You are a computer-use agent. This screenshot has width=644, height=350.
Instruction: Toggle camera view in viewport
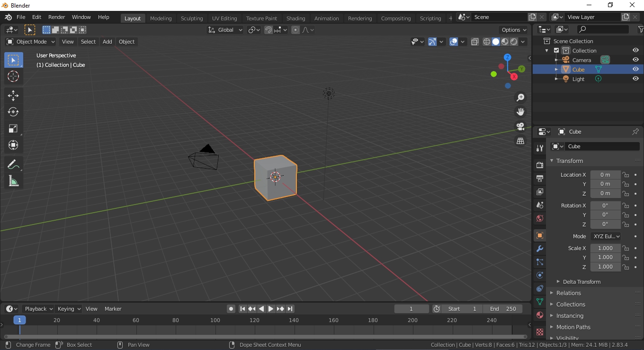click(520, 126)
